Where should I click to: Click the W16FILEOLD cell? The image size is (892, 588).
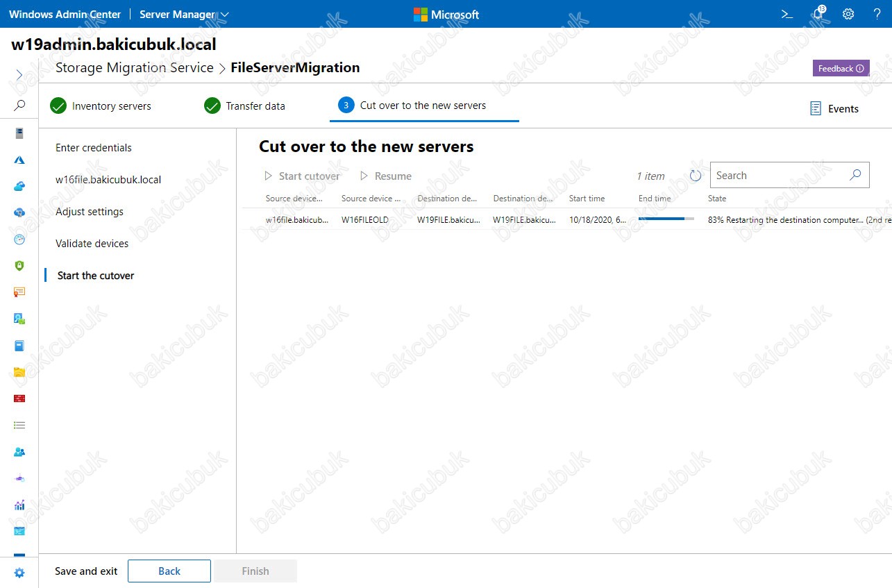click(365, 220)
